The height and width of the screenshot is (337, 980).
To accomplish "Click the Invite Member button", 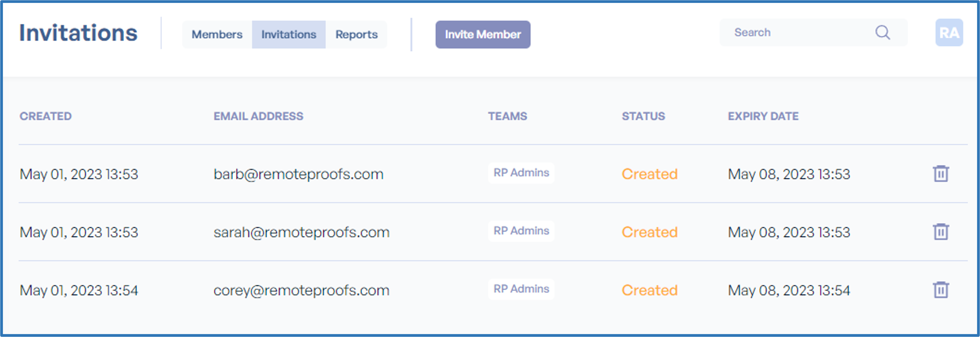I will tap(483, 35).
